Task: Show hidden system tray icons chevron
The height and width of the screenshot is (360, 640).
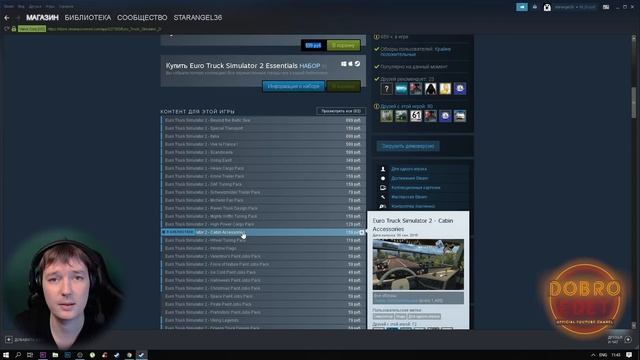Action: [593, 355]
